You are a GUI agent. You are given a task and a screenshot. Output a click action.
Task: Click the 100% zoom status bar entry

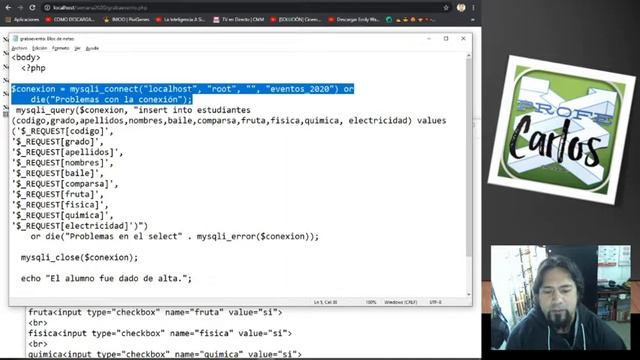coord(371,302)
